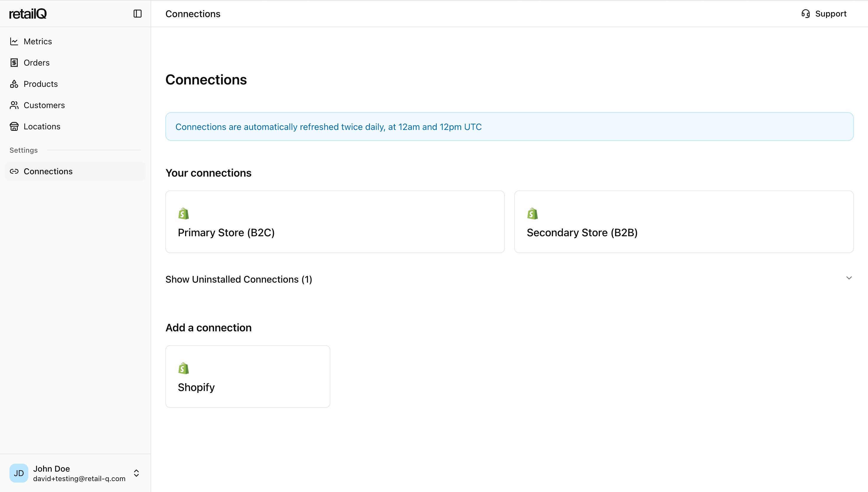Expand Show Uninstalled Connections section
The width and height of the screenshot is (868, 492).
[x=239, y=279]
